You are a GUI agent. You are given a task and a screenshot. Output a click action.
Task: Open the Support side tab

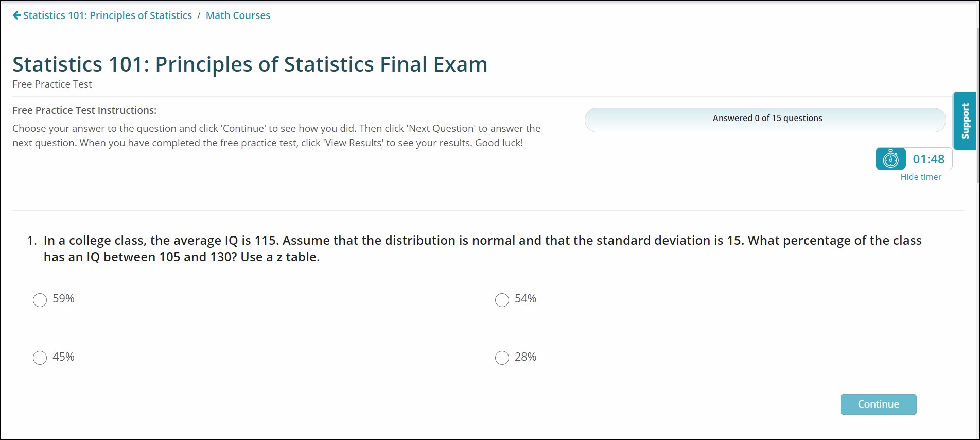[965, 121]
